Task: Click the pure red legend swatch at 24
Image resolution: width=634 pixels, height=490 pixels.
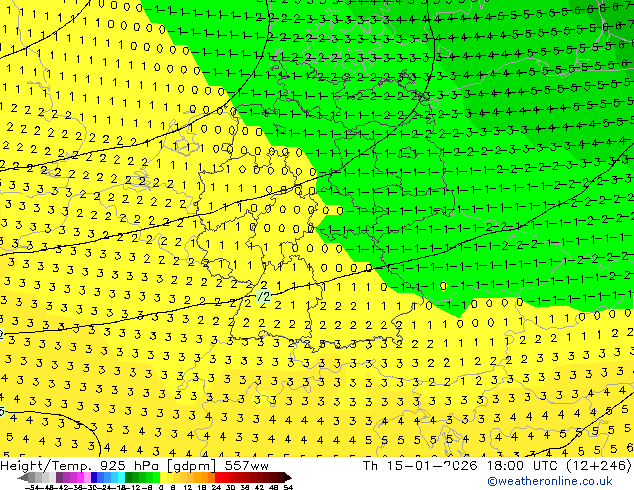Action: [218, 477]
